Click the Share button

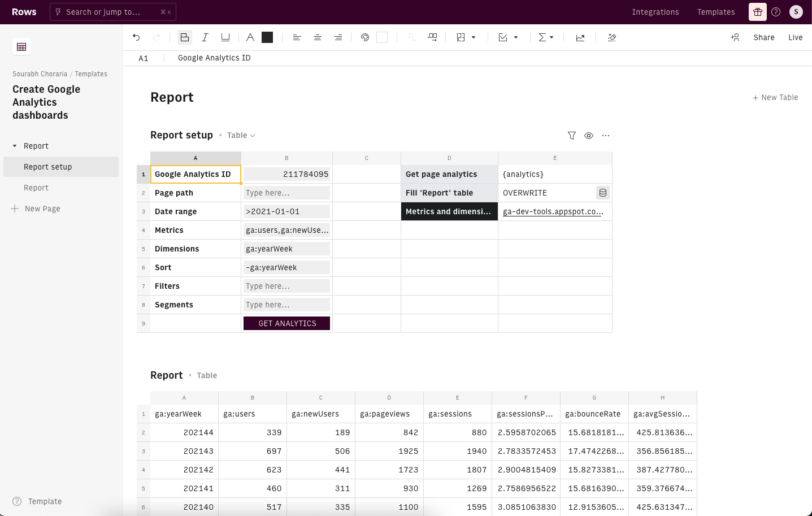coord(764,37)
